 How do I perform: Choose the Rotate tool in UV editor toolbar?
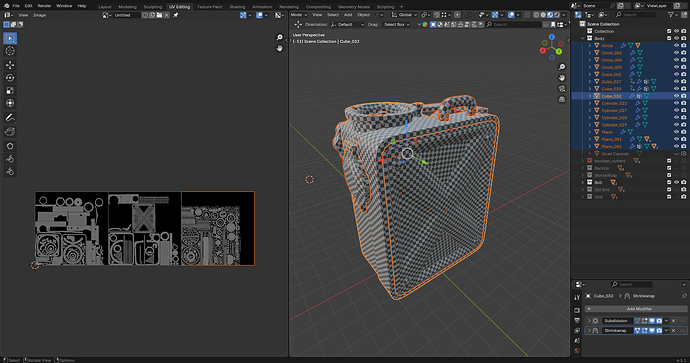pos(10,78)
